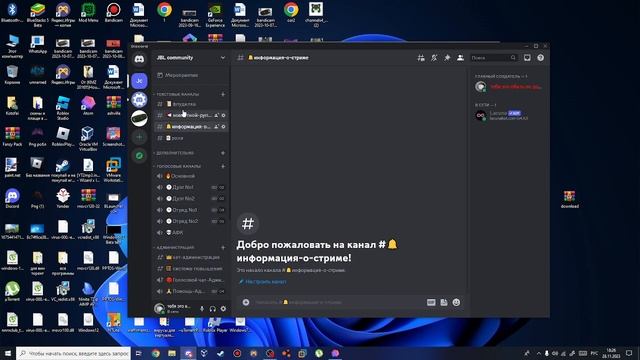The image size is (640, 360).
Task: Click the Windows Start button
Action: 7,353
